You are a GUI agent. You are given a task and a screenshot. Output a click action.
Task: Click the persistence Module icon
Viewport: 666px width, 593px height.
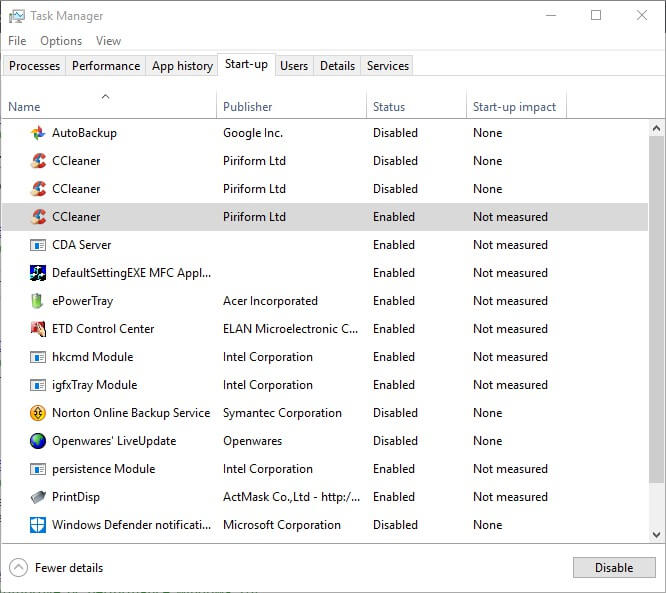pos(38,469)
